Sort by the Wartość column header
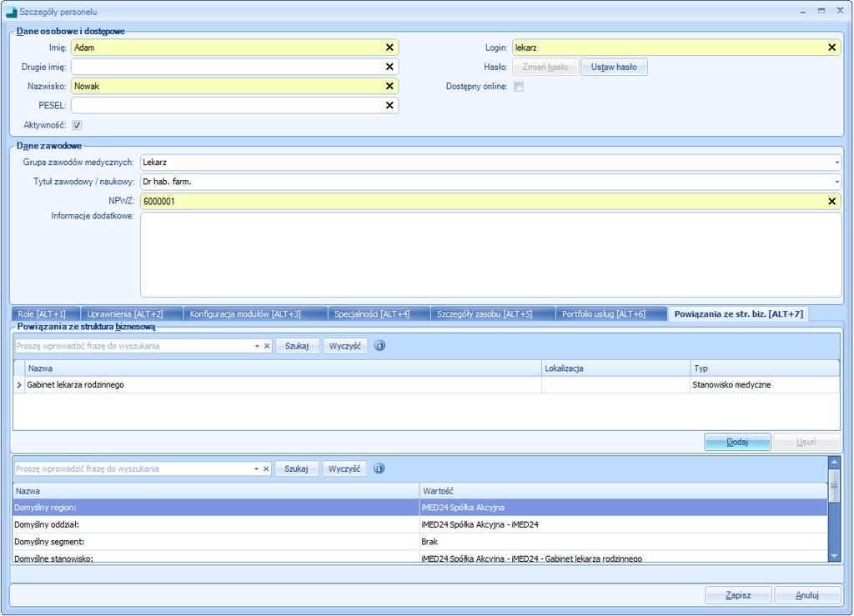This screenshot has height=616, width=854. [x=624, y=491]
